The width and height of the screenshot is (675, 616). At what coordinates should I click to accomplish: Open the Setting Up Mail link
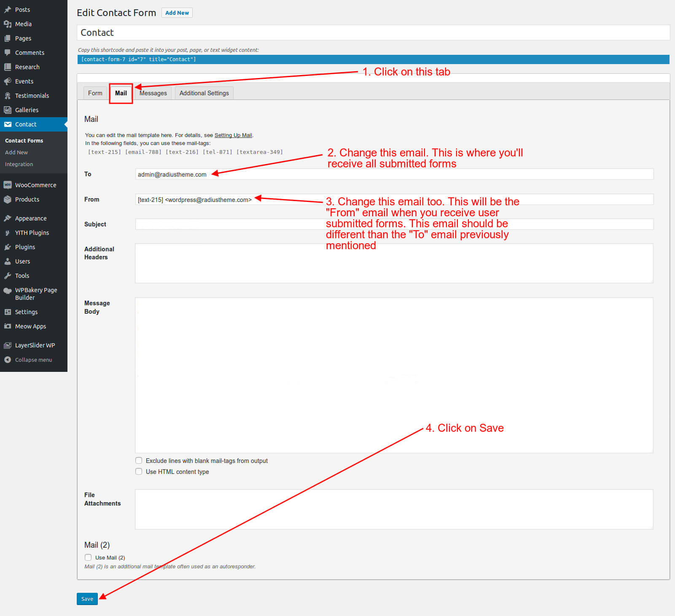[x=233, y=135]
